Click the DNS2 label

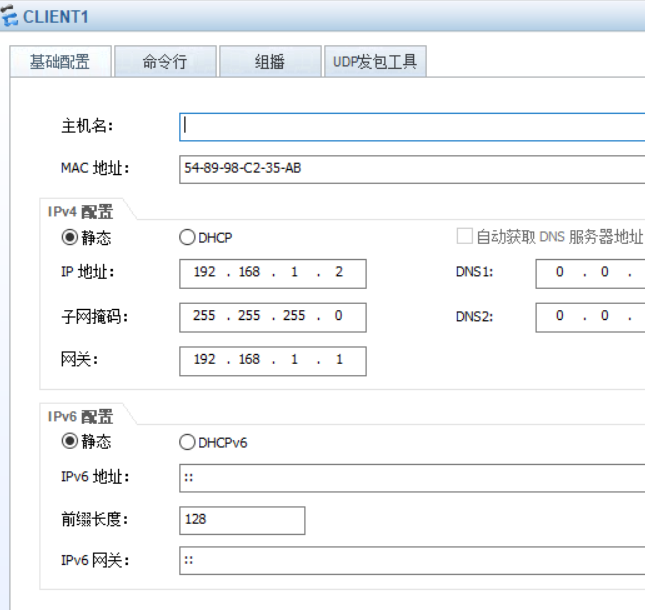[x=474, y=316]
